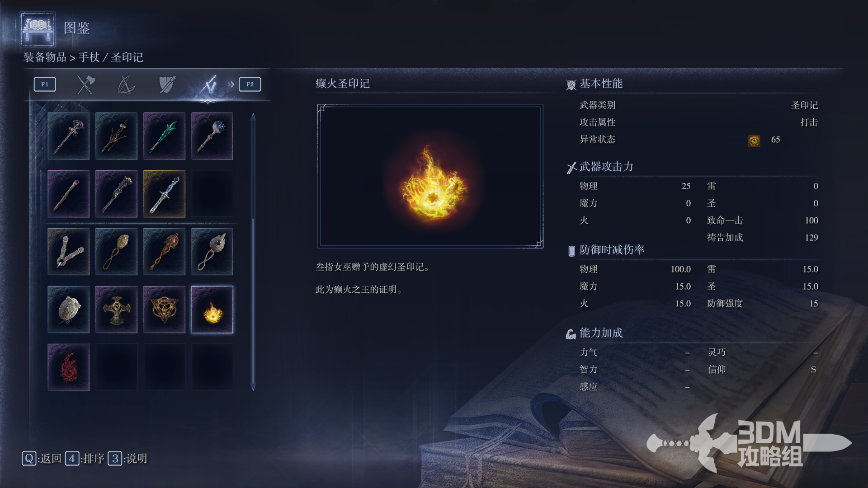This screenshot has height=488, width=868.
Task: Click the down arrow of item scrollbar
Action: [x=253, y=387]
